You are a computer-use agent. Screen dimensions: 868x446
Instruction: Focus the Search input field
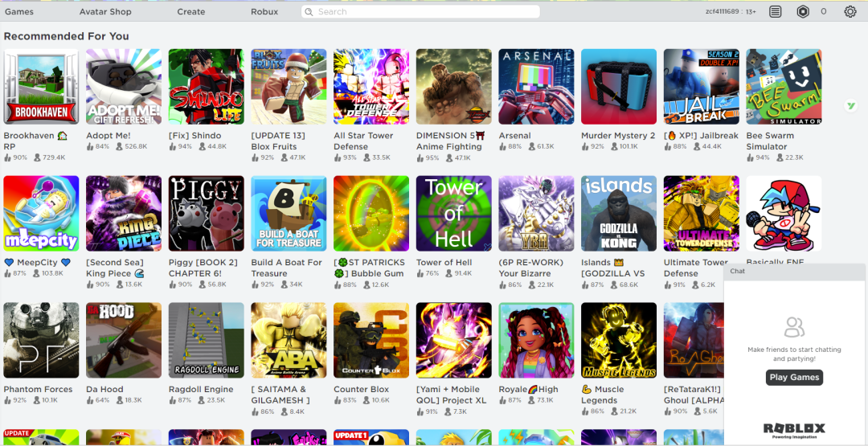tap(420, 11)
